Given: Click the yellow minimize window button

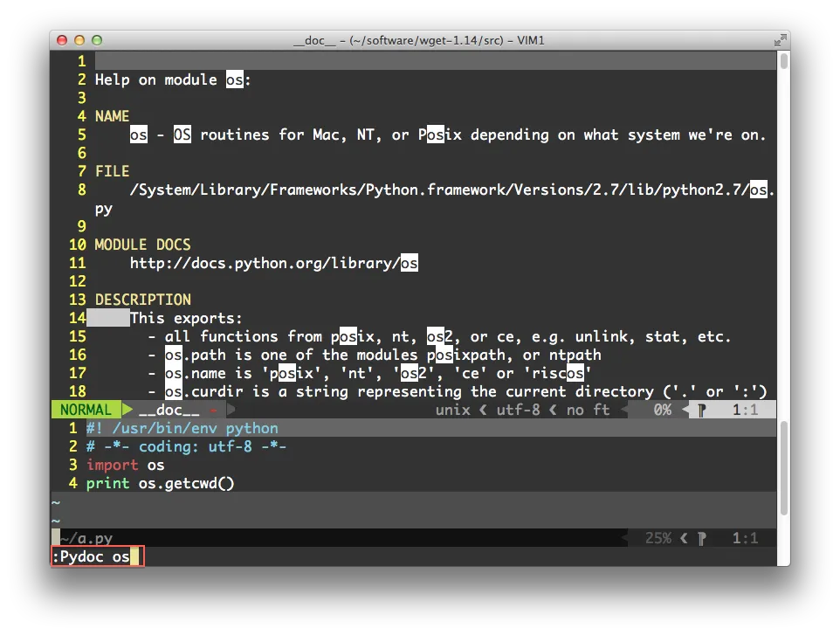Looking at the screenshot, I should 79,40.
